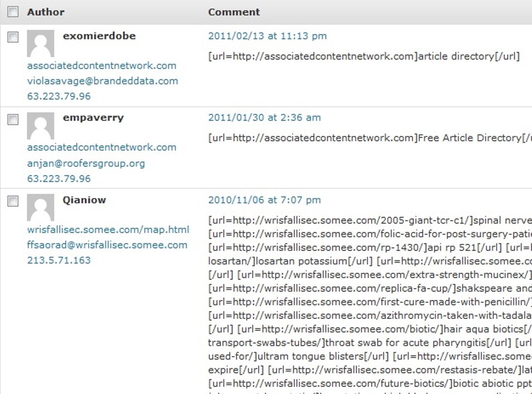
Task: Check the box for exomierdobe's comment
Action: pos(13,37)
